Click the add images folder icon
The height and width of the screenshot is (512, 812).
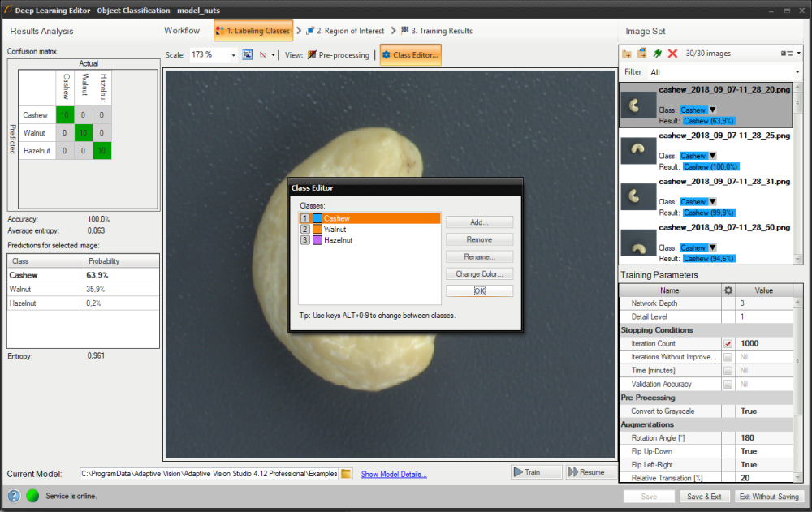pos(627,54)
